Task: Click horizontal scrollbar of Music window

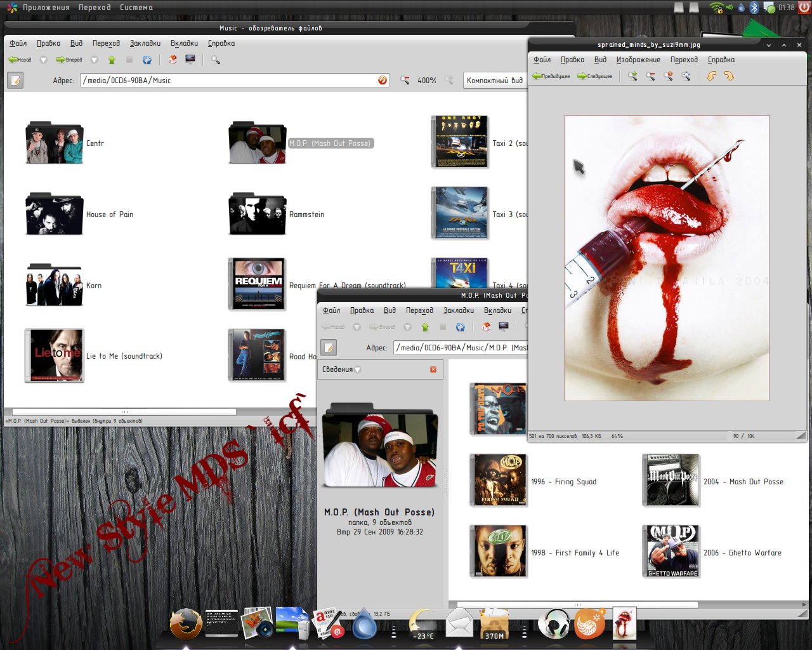Action: [124, 412]
